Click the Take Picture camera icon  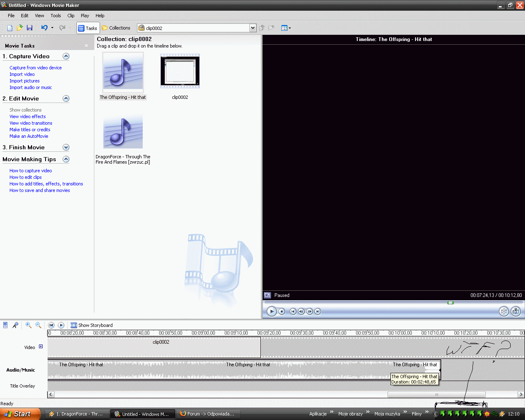click(516, 311)
